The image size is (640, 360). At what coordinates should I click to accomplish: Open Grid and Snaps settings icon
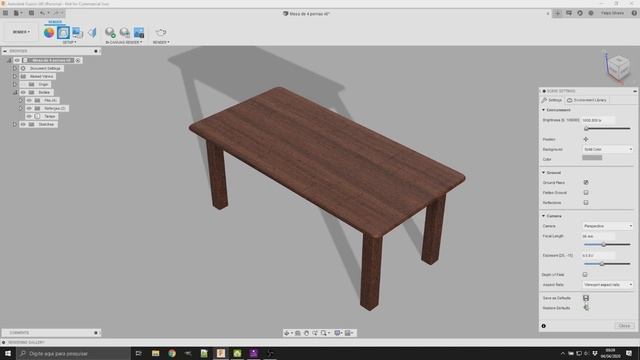coord(348,333)
